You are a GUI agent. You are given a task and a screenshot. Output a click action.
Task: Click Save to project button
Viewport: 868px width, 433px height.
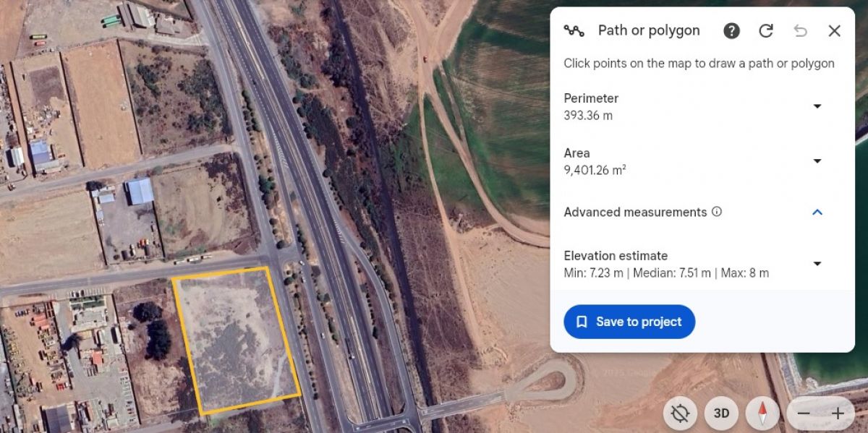click(x=629, y=322)
